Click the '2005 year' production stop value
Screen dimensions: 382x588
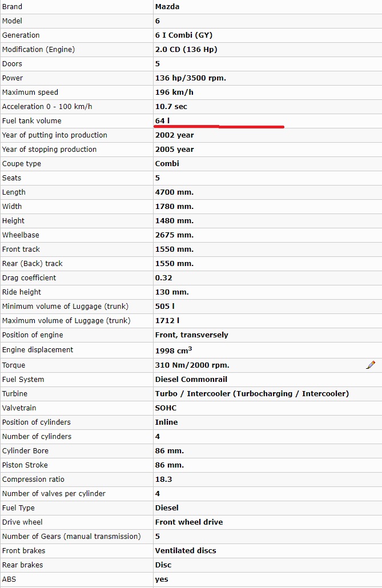point(175,149)
